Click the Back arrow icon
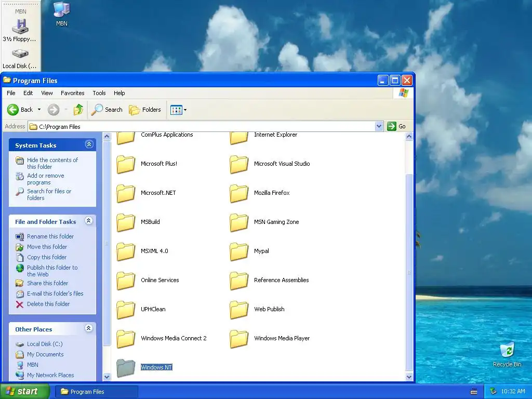Image resolution: width=532 pixels, height=399 pixels. [13, 110]
